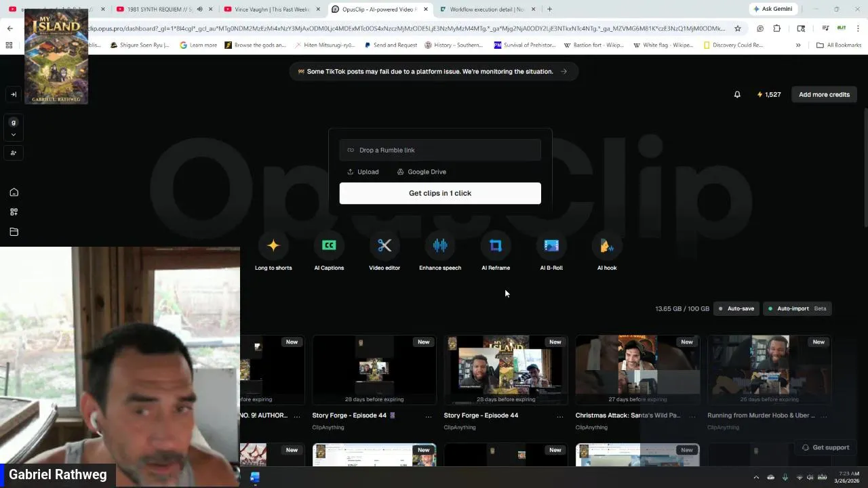Open the browser extensions puzzle icon
This screenshot has height=488, width=868.
pyautogui.click(x=777, y=28)
